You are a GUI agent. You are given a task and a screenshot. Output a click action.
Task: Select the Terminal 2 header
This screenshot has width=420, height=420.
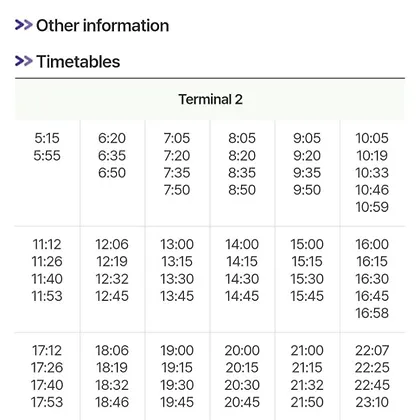(210, 99)
